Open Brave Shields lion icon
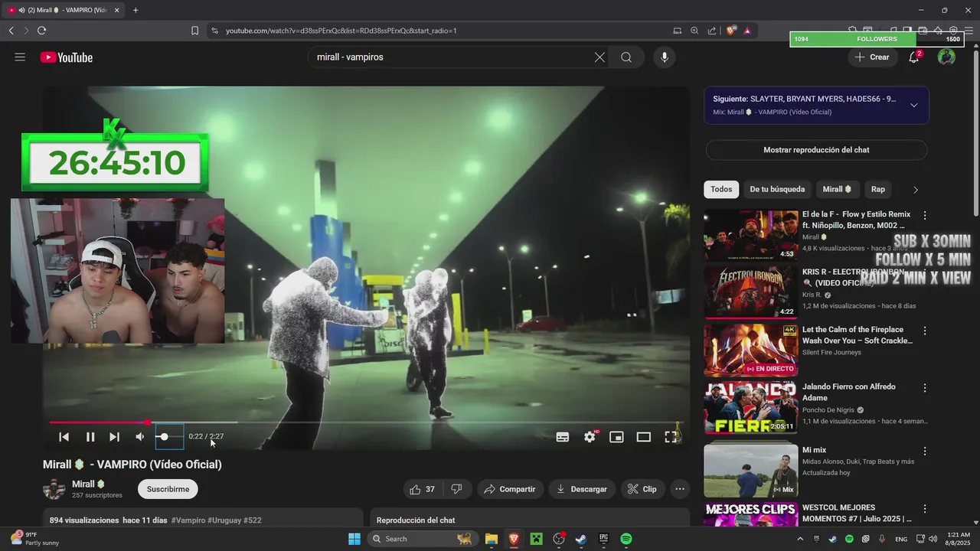This screenshot has width=980, height=551. (x=731, y=31)
